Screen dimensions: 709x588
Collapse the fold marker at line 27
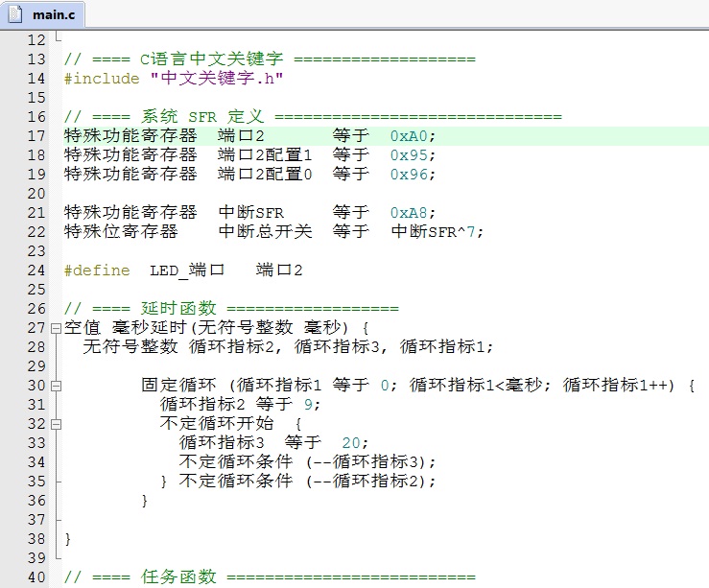pos(56,328)
